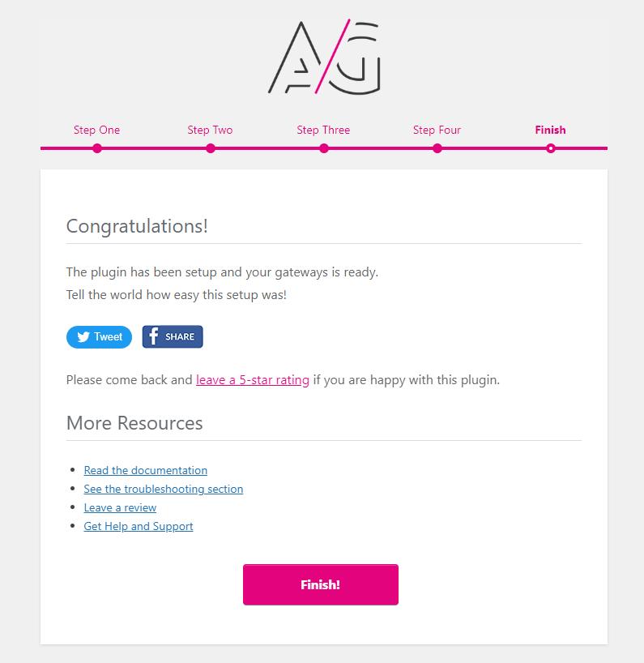Select the Finish step label
The width and height of the screenshot is (644, 663).
[x=550, y=130]
